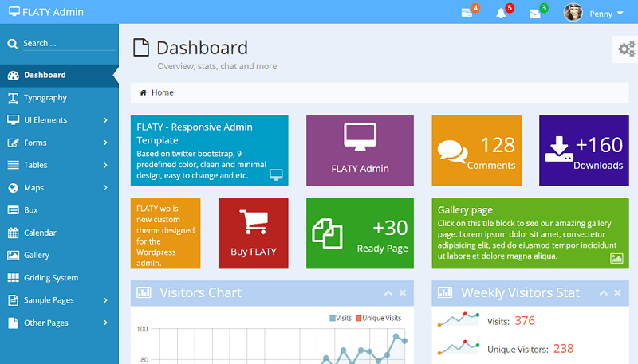Focus the Search input field

coord(69,43)
